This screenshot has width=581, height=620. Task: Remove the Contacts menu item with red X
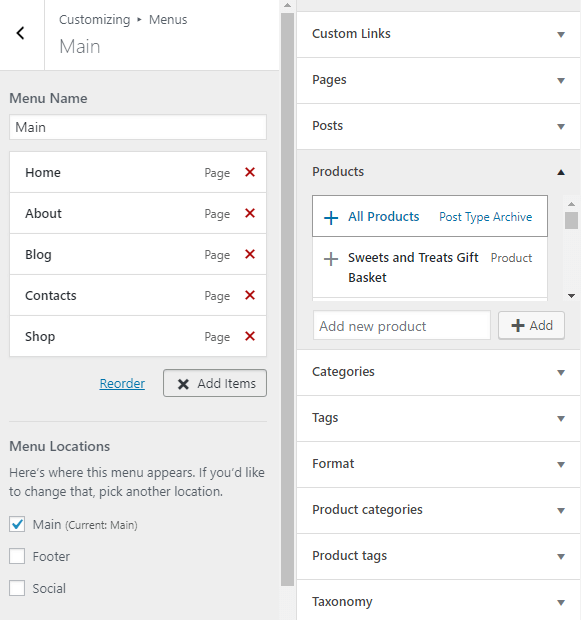pos(250,295)
